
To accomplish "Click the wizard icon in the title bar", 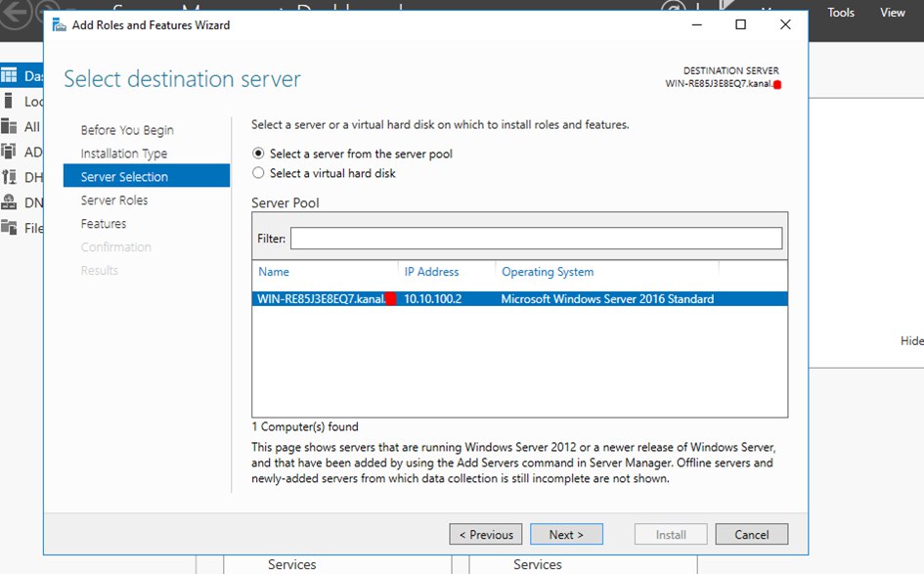I will (x=59, y=24).
